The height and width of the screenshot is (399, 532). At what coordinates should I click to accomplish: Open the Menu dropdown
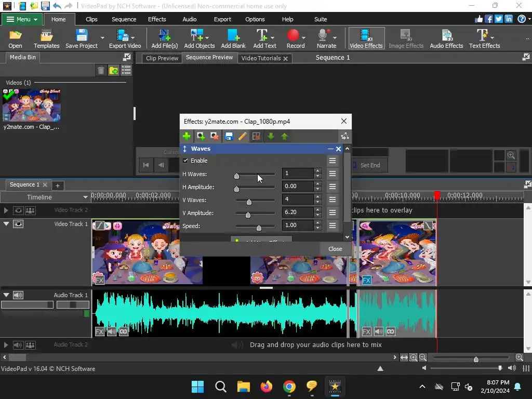tap(22, 19)
